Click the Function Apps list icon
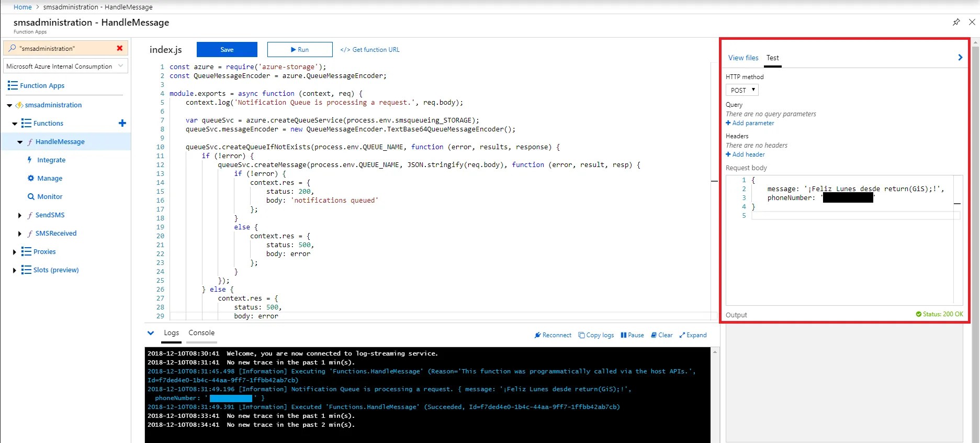Viewport: 980px width, 443px height. coord(13,85)
